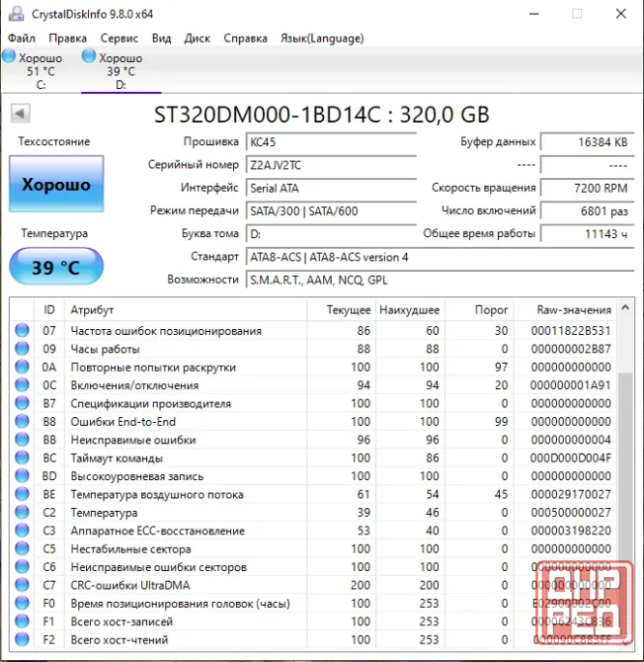This screenshot has width=644, height=662.
Task: Click status orb of attribute 0A row
Action: pos(22,367)
